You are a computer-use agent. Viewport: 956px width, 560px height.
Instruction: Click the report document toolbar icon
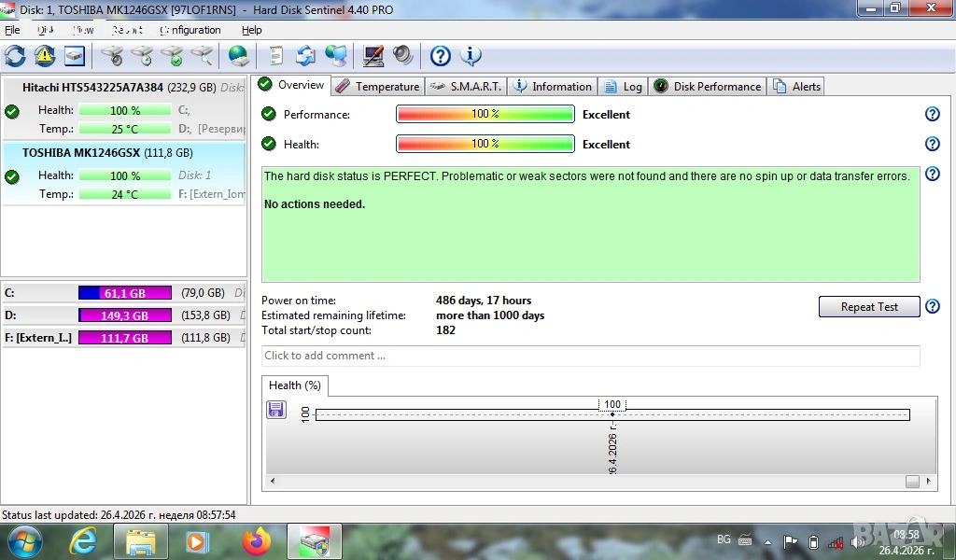coord(276,56)
